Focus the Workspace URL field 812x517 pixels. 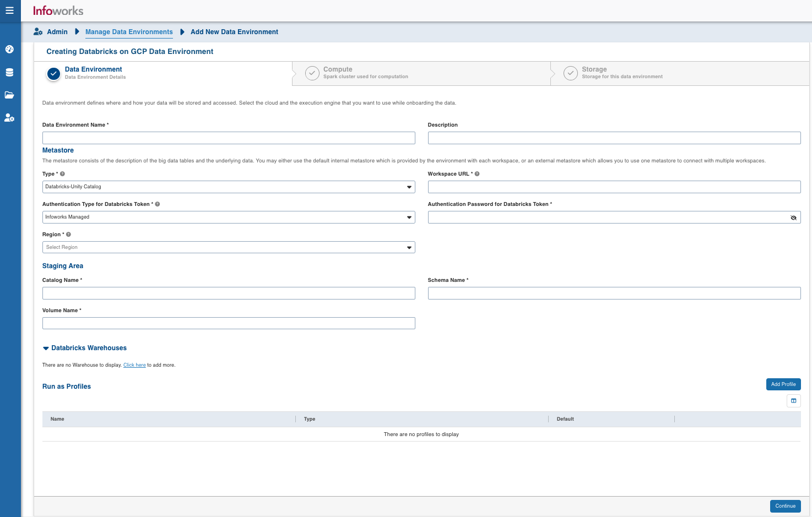coord(614,187)
